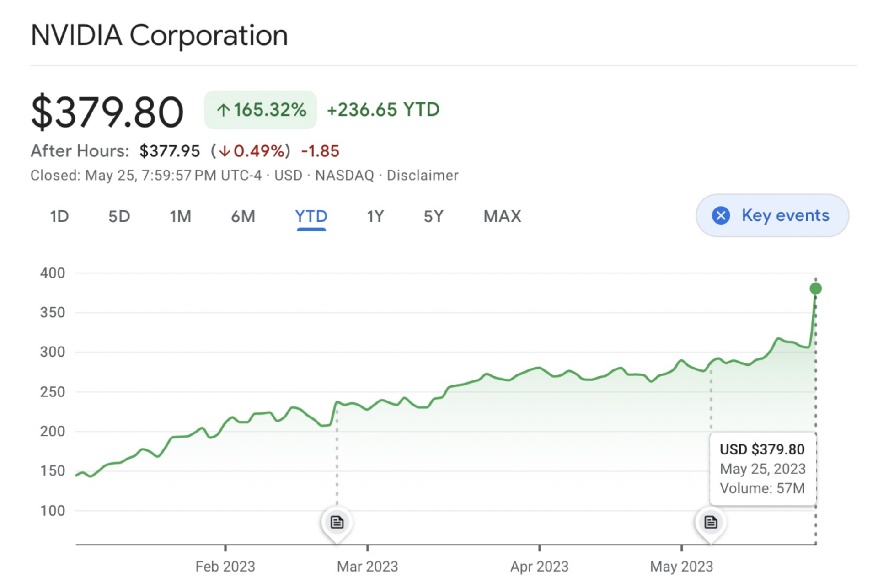Click the NVIDIA Corporation title
The width and height of the screenshot is (878, 588).
click(160, 34)
